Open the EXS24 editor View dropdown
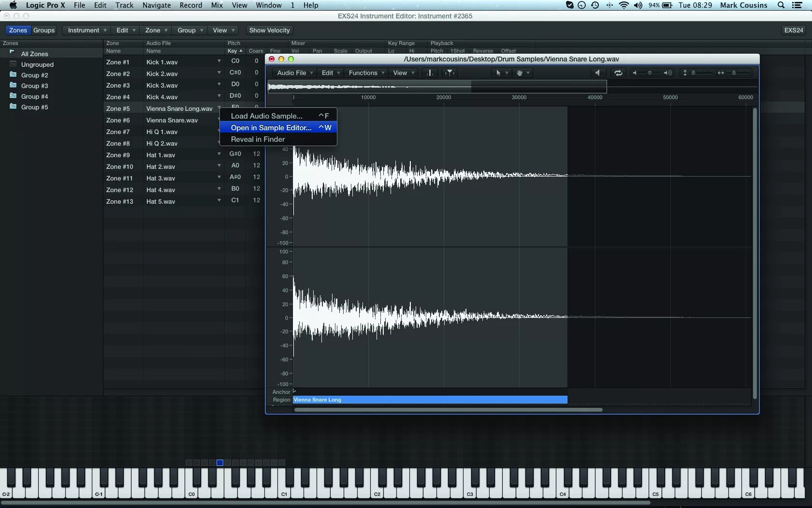The image size is (812, 508). [x=224, y=30]
